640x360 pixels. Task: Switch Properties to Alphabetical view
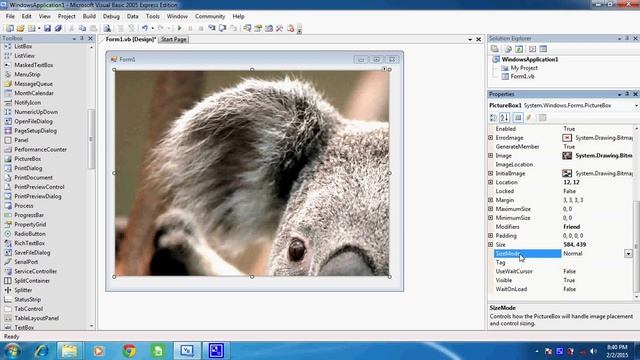point(504,118)
